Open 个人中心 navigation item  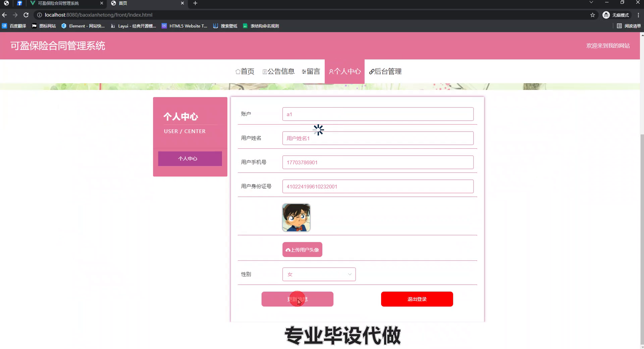point(344,71)
